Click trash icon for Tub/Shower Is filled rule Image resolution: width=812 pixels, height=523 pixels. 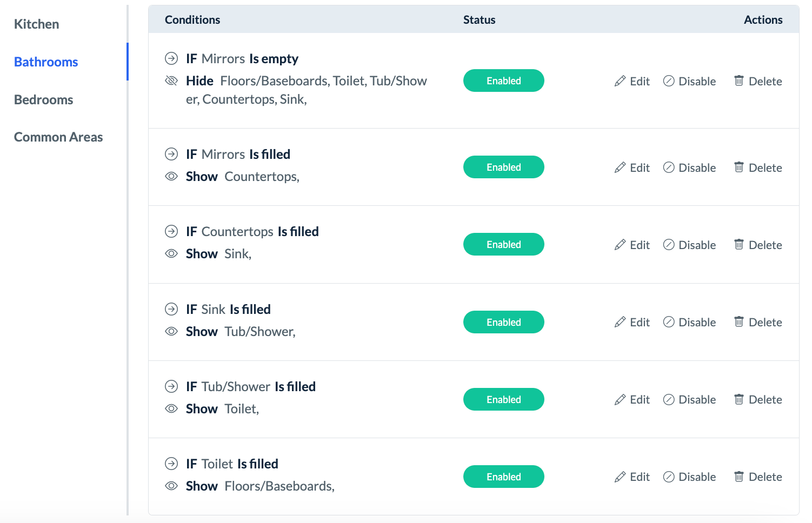point(739,399)
